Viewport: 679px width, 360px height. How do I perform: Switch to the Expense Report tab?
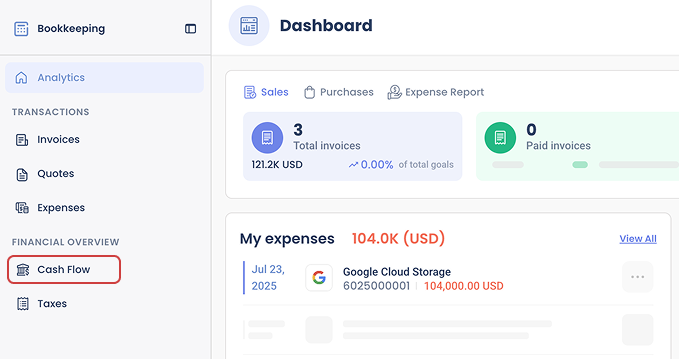[436, 92]
